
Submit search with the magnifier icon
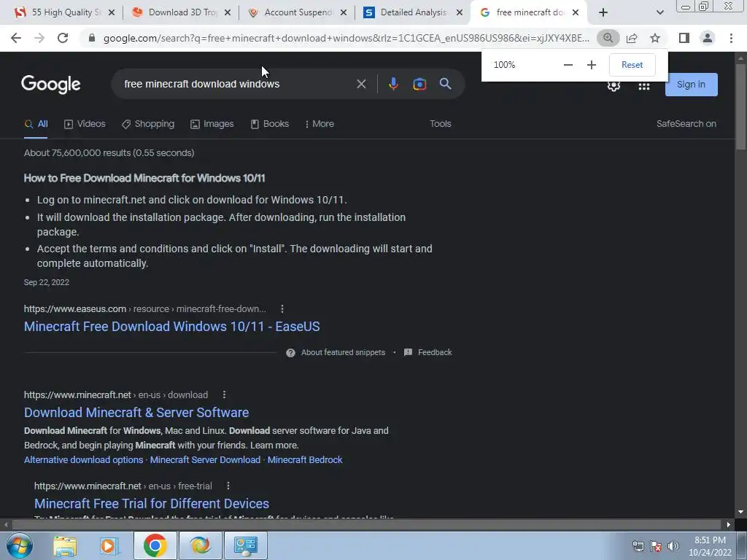pos(446,85)
